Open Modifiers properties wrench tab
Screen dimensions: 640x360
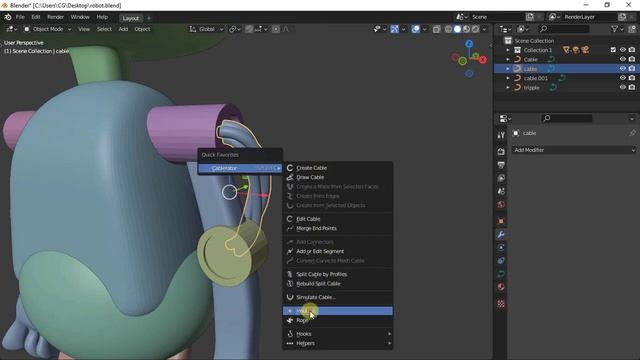501,235
